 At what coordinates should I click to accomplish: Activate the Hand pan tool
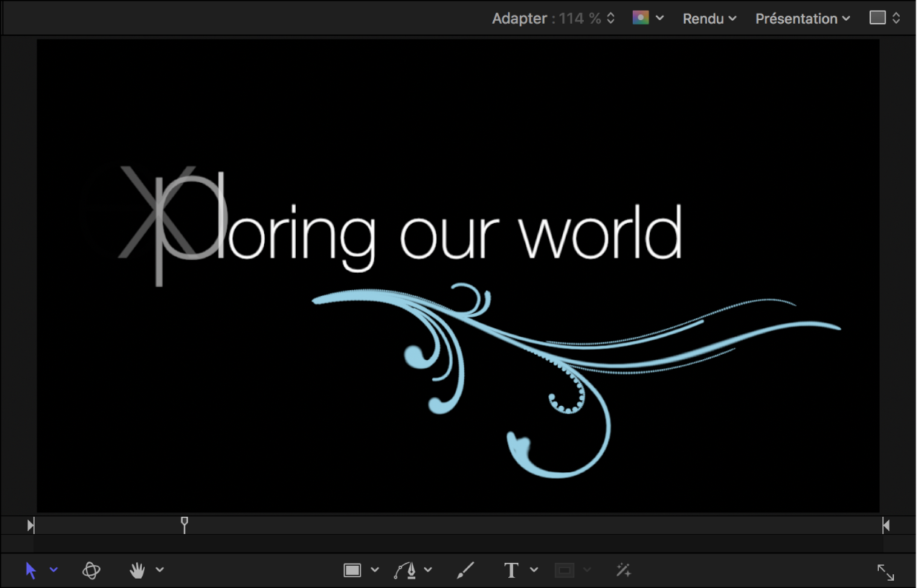(137, 571)
